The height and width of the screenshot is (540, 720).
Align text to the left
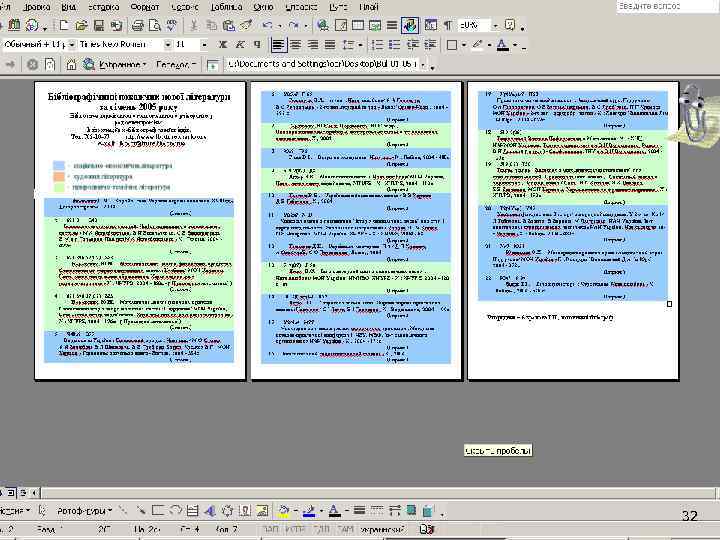point(278,45)
